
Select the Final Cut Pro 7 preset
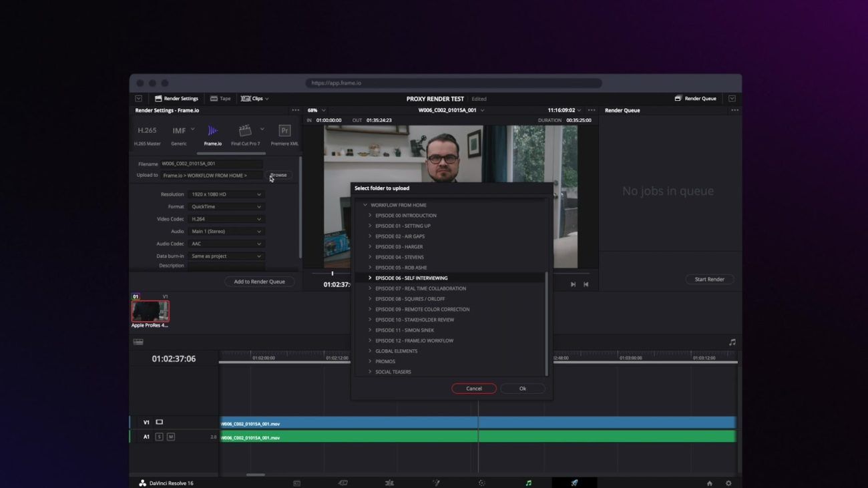245,134
